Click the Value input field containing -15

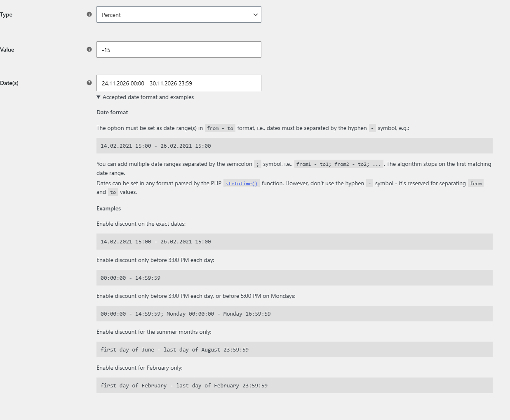pos(179,50)
